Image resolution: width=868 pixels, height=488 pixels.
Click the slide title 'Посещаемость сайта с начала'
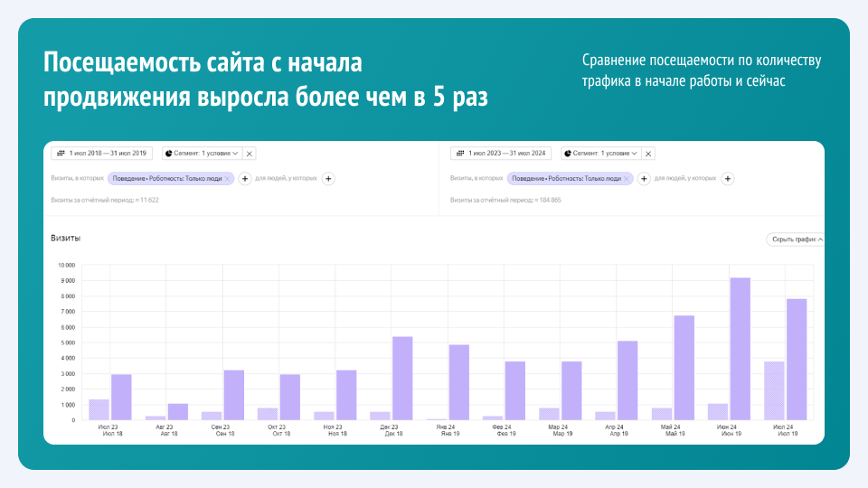[203, 62]
